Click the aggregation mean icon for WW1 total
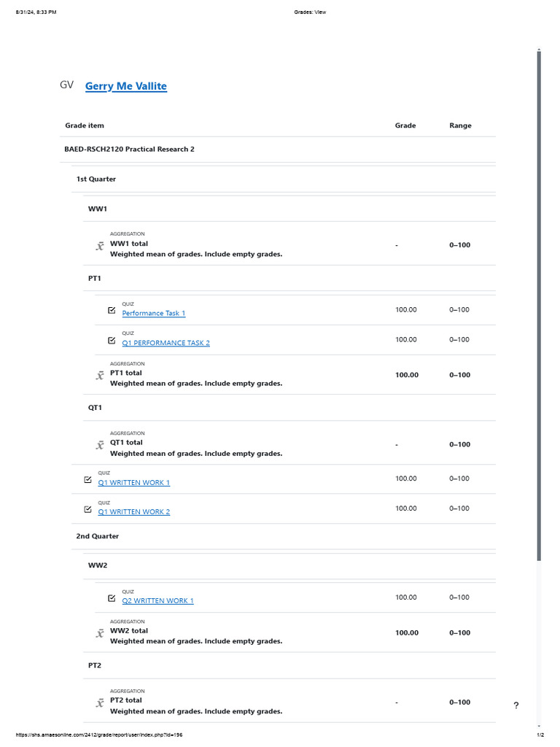Image resolution: width=560 pixels, height=747 pixels. click(x=99, y=246)
